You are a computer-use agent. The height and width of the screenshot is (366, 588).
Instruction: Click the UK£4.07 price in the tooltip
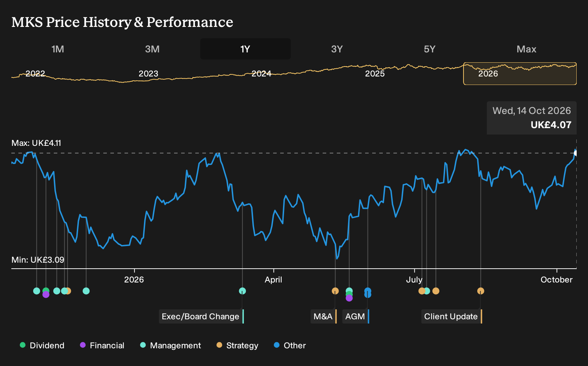(x=551, y=125)
